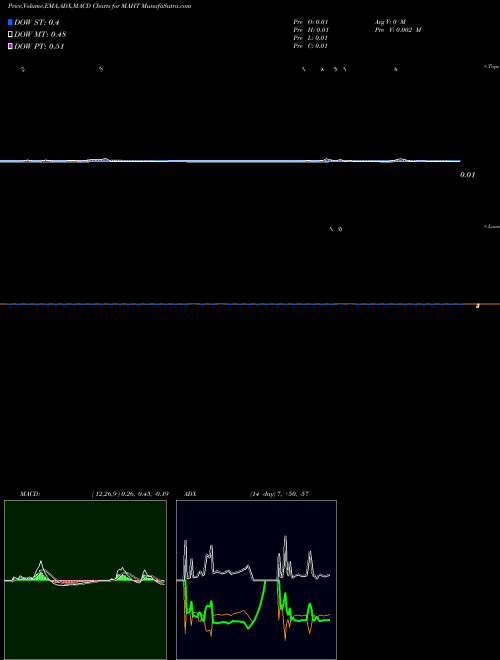The image size is (500, 660).
Task: Click the 'Pre V: 0.002 M' volume text
Action: 398,30
